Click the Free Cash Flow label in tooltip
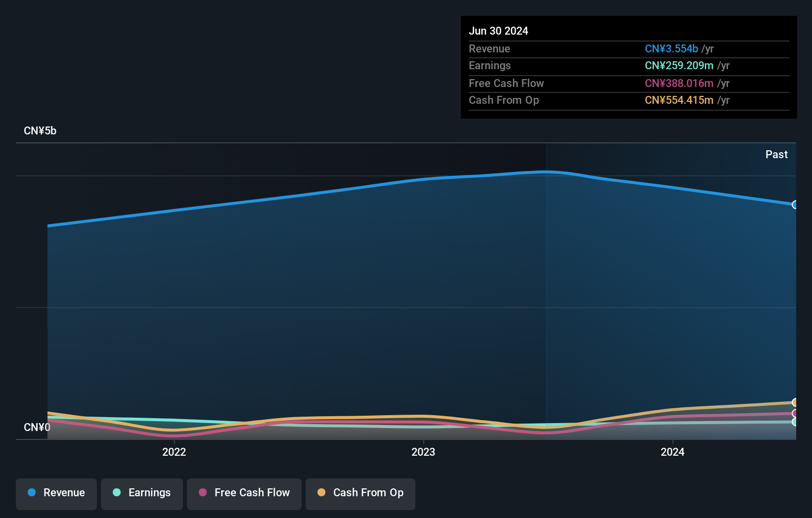812x518 pixels. pos(506,83)
